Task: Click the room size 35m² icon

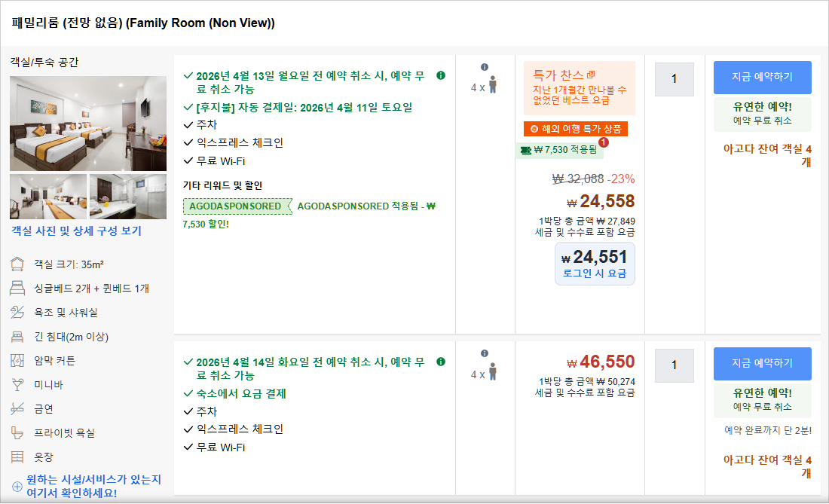Action: 17,264
